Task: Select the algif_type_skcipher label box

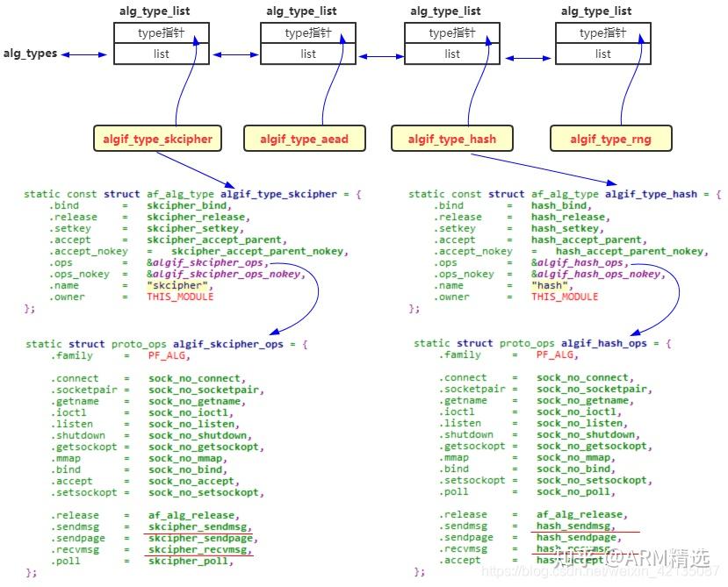Action: (157, 138)
